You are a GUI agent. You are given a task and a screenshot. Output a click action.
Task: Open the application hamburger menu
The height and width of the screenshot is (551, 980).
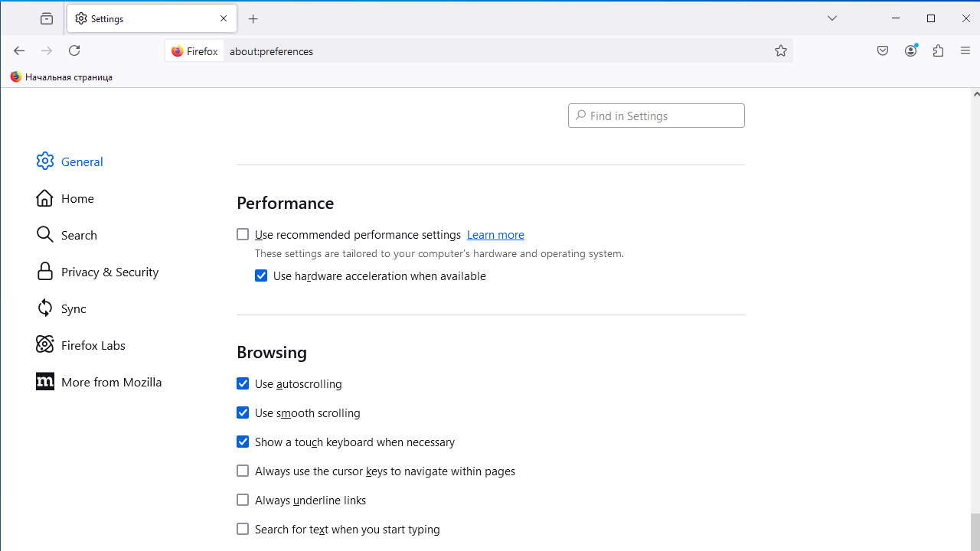(x=965, y=51)
